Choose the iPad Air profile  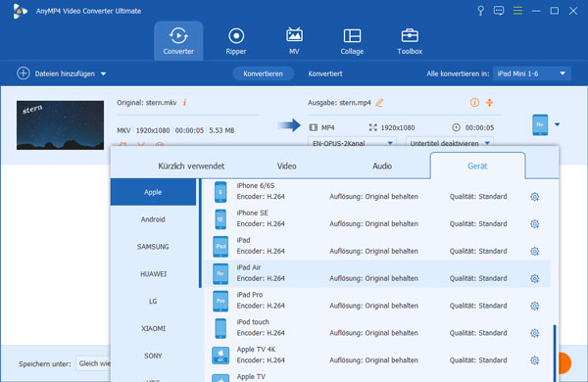click(377, 273)
